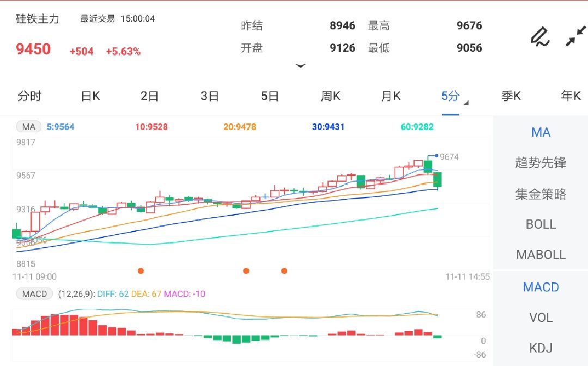Choose VOL sub-indicator in the sidebar
Screen dimensions: 588x366
coord(541,318)
